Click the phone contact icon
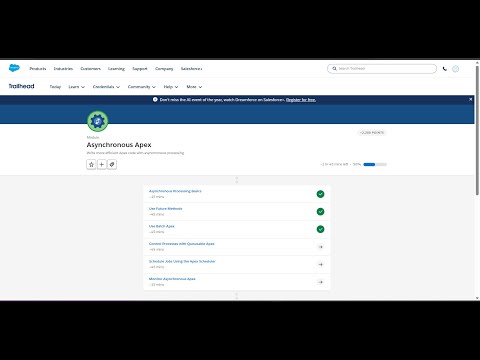This screenshot has width=480, height=360. [445, 69]
